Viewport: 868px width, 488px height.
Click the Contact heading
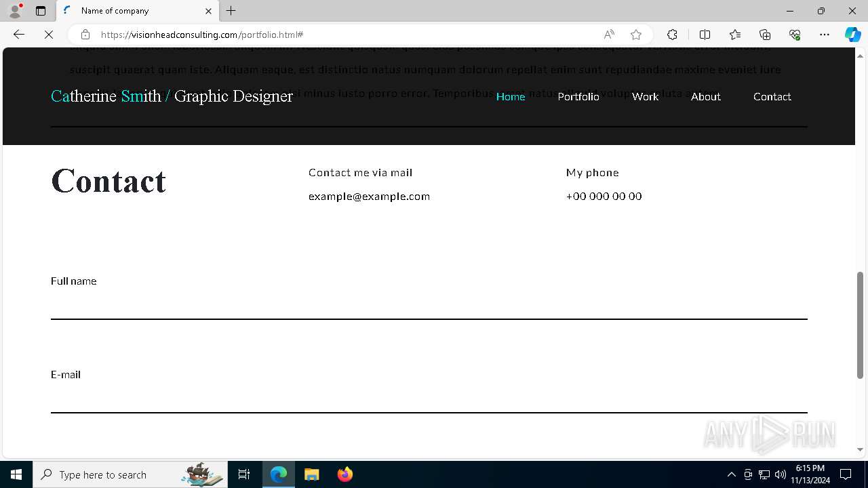(x=108, y=181)
